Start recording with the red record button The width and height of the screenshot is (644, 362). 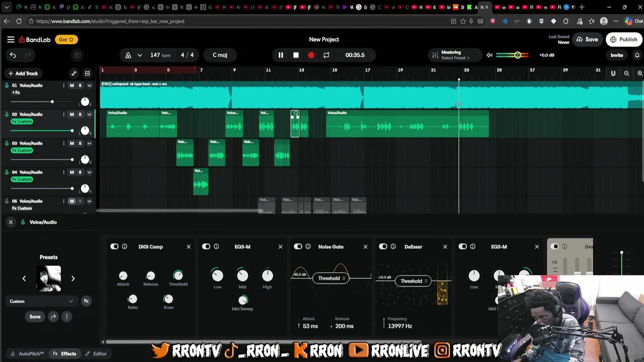pos(311,55)
